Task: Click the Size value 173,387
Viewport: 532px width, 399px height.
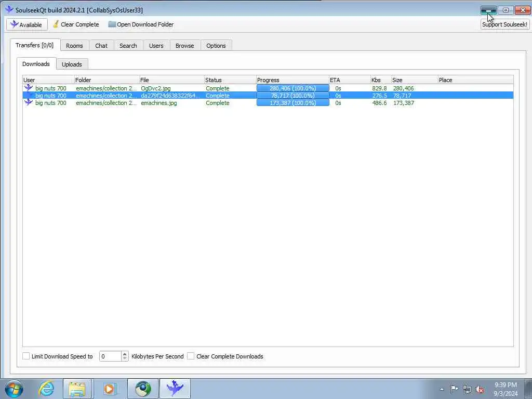Action: (x=403, y=103)
